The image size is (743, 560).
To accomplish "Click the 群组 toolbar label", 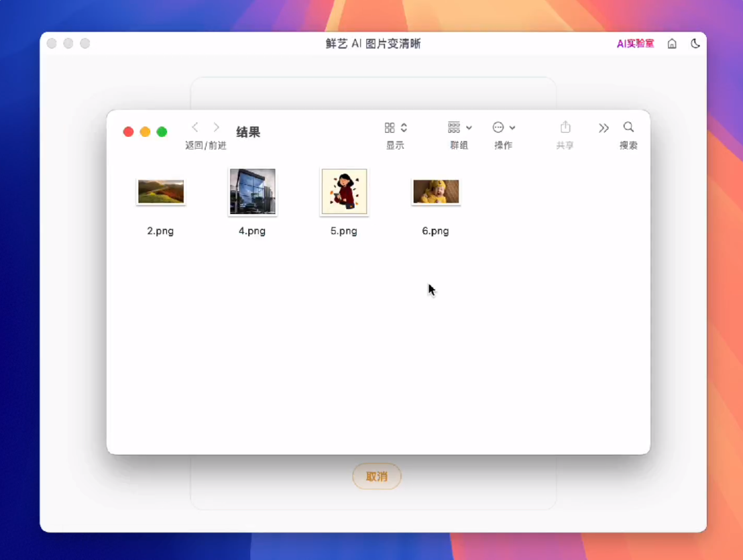I will point(459,146).
